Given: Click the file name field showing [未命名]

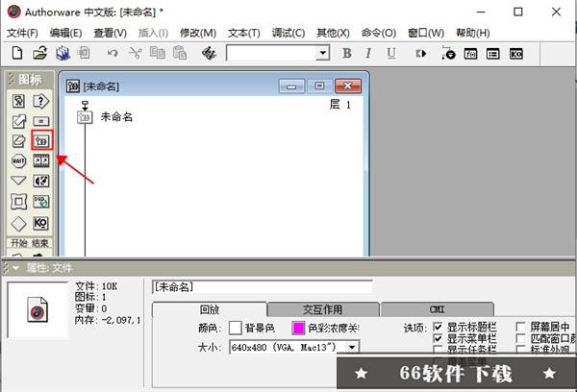Looking at the screenshot, I should pyautogui.click(x=262, y=287).
